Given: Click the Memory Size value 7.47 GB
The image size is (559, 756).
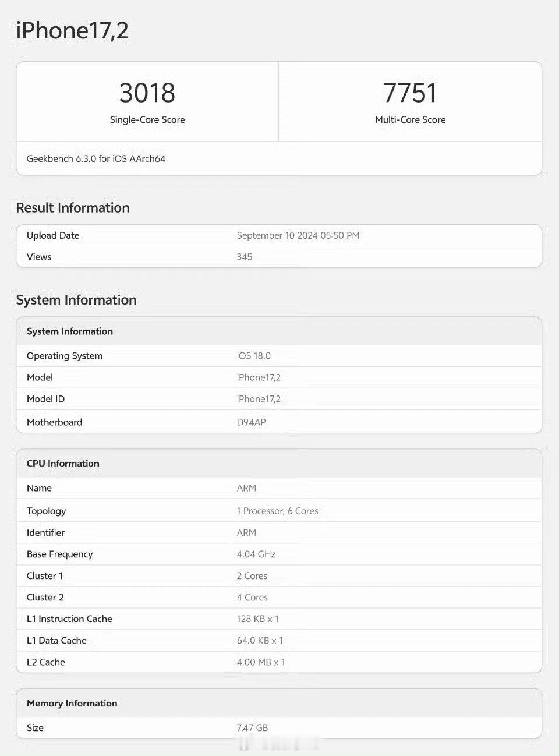Looking at the screenshot, I should pyautogui.click(x=253, y=727).
